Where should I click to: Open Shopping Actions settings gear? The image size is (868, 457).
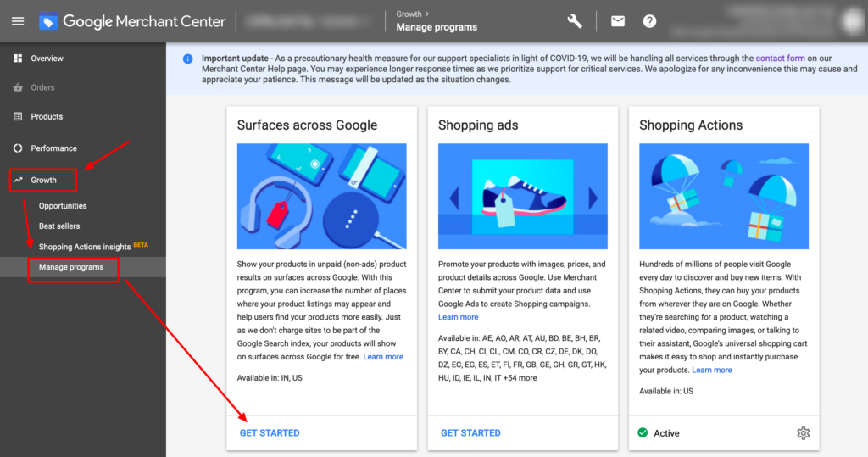pyautogui.click(x=804, y=433)
